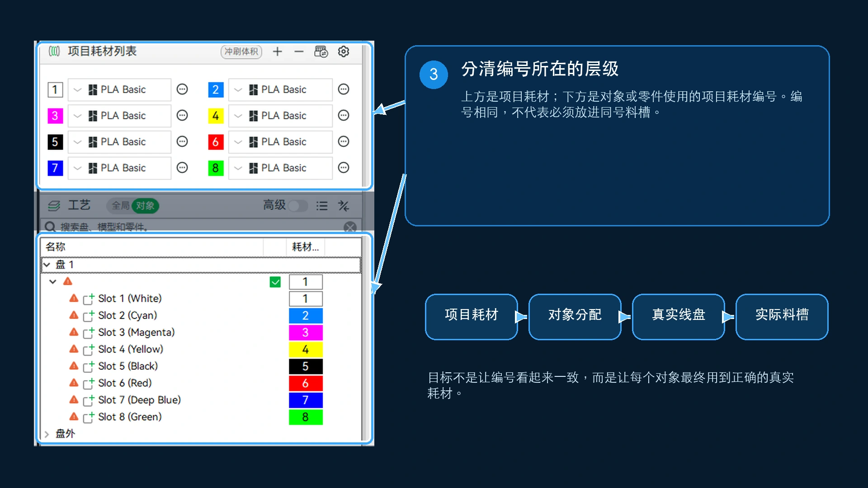This screenshot has width=868, height=488.
Task: Click the 冲刷体积 button
Action: pyautogui.click(x=241, y=52)
